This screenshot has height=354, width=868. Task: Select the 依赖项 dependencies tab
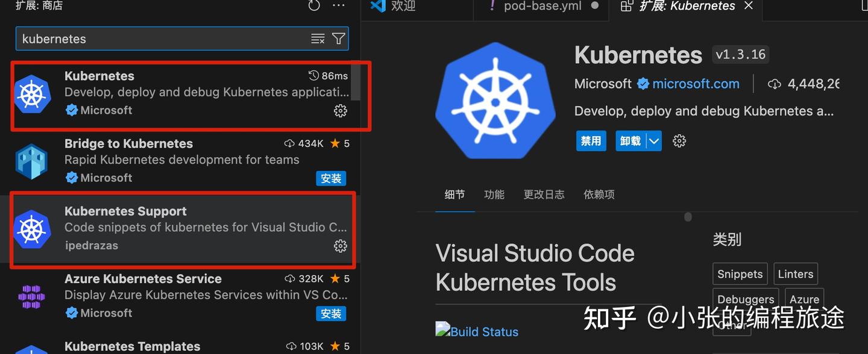599,194
